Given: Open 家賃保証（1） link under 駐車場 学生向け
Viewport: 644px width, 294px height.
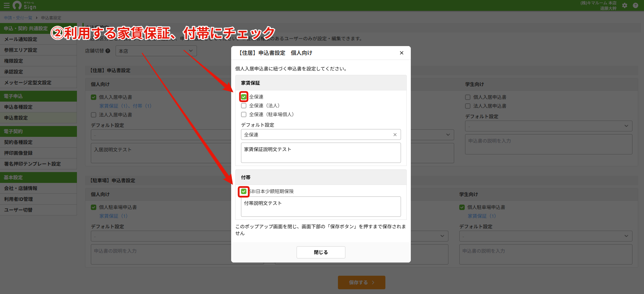Looking at the screenshot, I should point(482,216).
